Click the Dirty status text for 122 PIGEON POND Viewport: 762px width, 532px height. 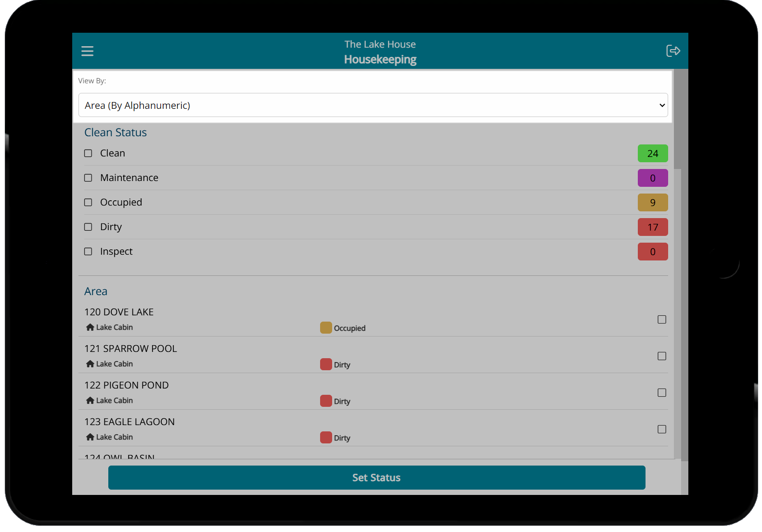click(x=342, y=402)
